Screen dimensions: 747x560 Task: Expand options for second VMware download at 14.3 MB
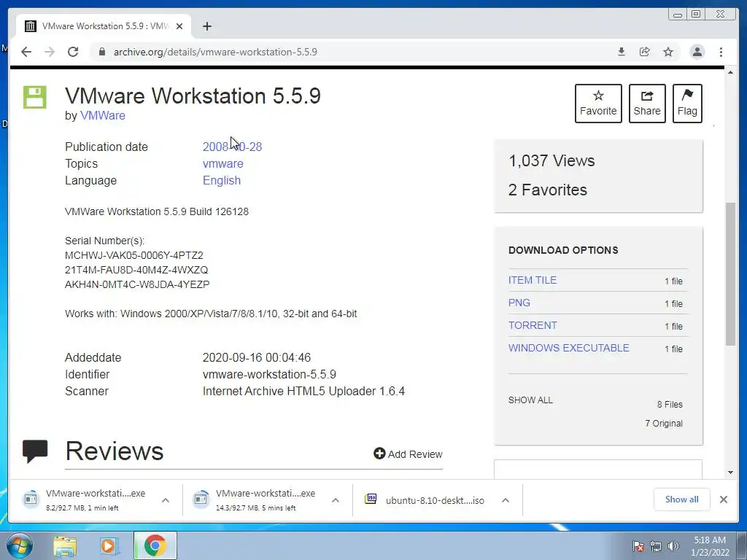pyautogui.click(x=336, y=500)
